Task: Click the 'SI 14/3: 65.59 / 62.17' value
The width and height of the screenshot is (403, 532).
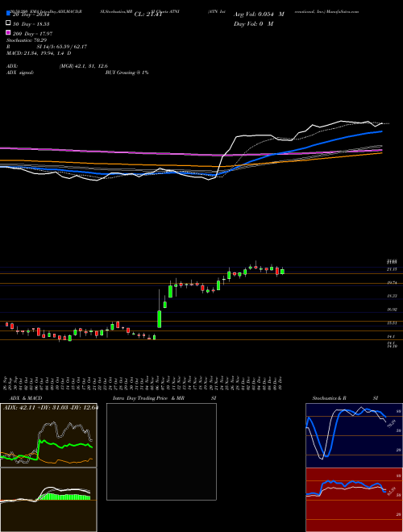Action: tap(62, 47)
